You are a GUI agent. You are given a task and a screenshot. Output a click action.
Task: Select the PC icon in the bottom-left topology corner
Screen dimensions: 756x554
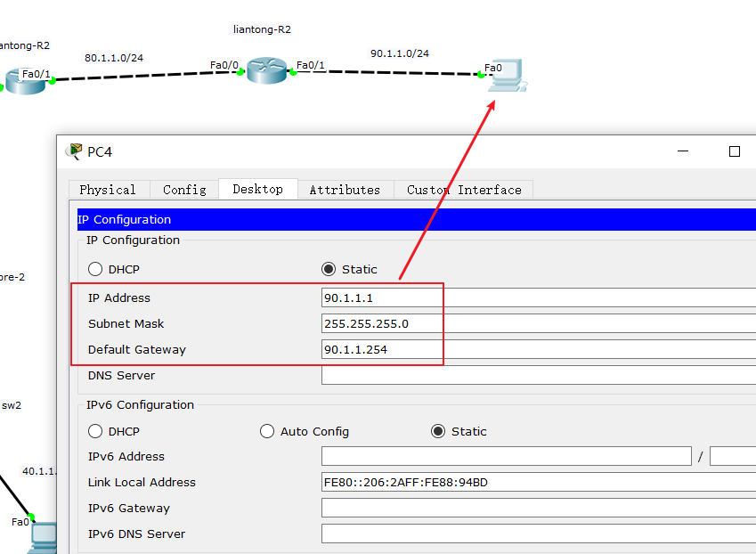44,538
